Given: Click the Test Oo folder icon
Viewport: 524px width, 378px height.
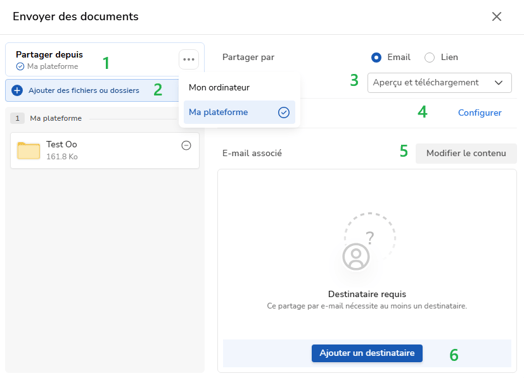Looking at the screenshot, I should coord(28,150).
